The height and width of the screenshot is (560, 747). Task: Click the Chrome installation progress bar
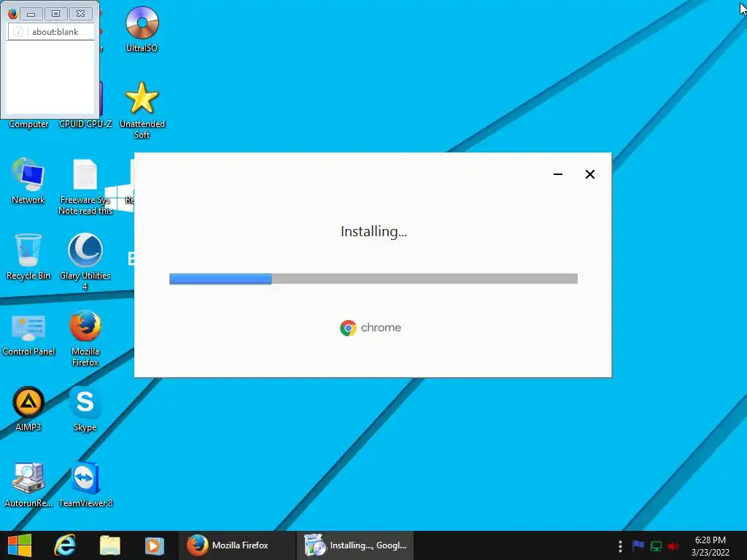coord(373,279)
